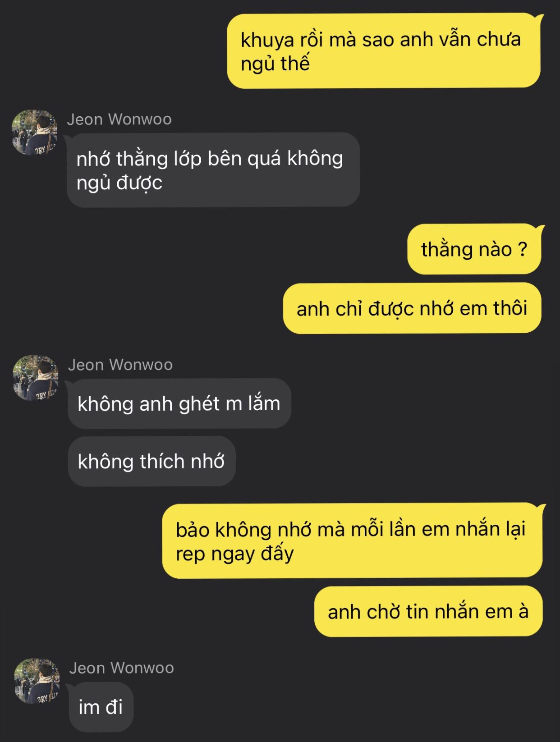Tap the words 'ngủ thế' in the top yellow message
560x742 pixels.
[275, 64]
